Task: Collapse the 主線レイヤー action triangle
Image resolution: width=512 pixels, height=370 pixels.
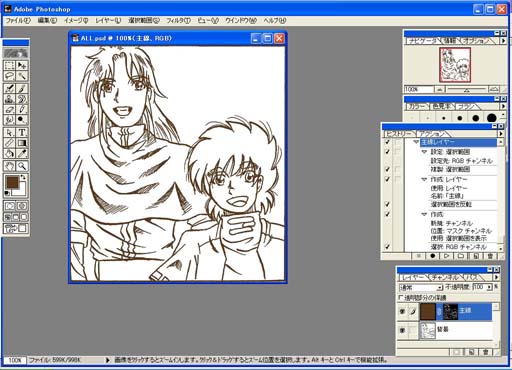Action: (416, 142)
